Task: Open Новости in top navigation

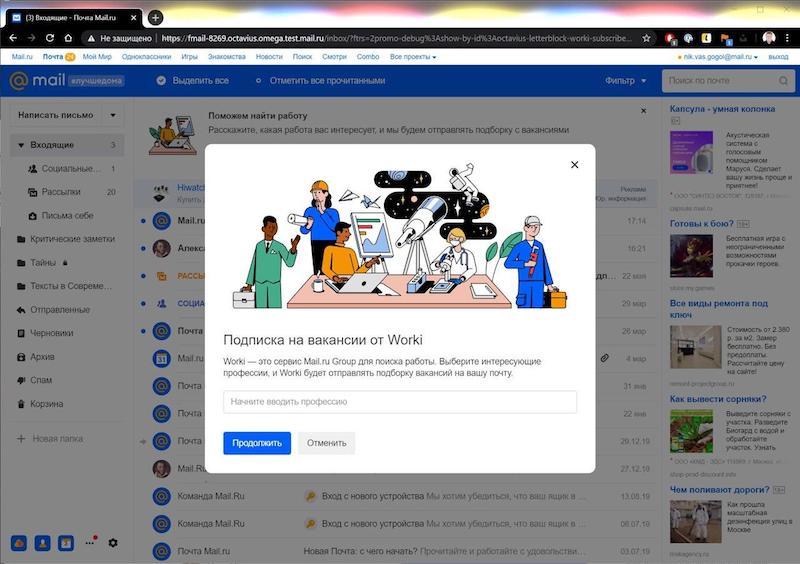Action: pyautogui.click(x=269, y=57)
